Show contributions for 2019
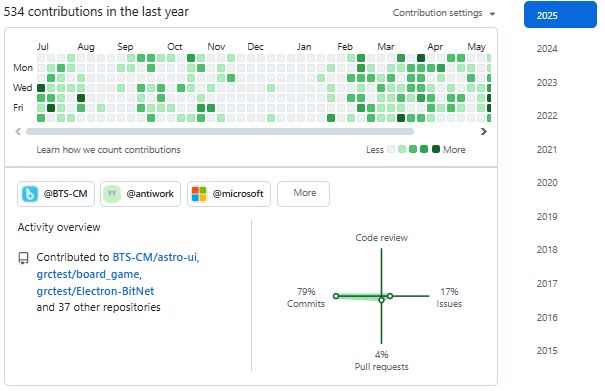Image resolution: width=605 pixels, height=391 pixels. (x=547, y=217)
